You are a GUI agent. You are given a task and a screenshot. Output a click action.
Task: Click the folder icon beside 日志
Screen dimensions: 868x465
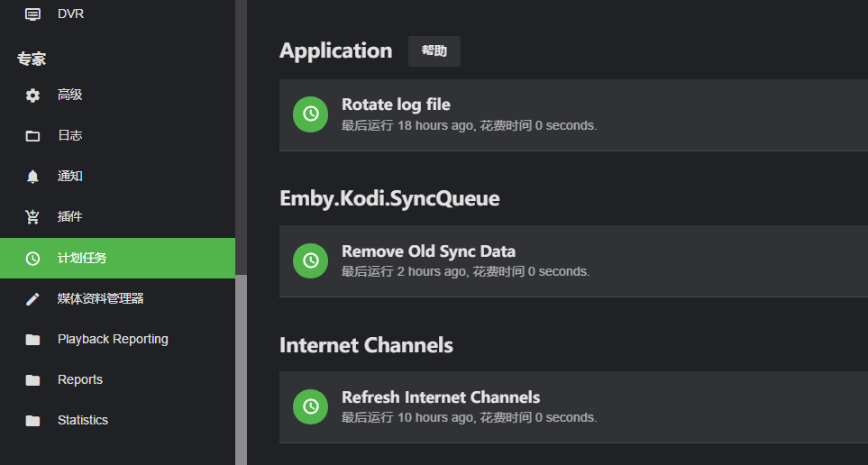[32, 136]
